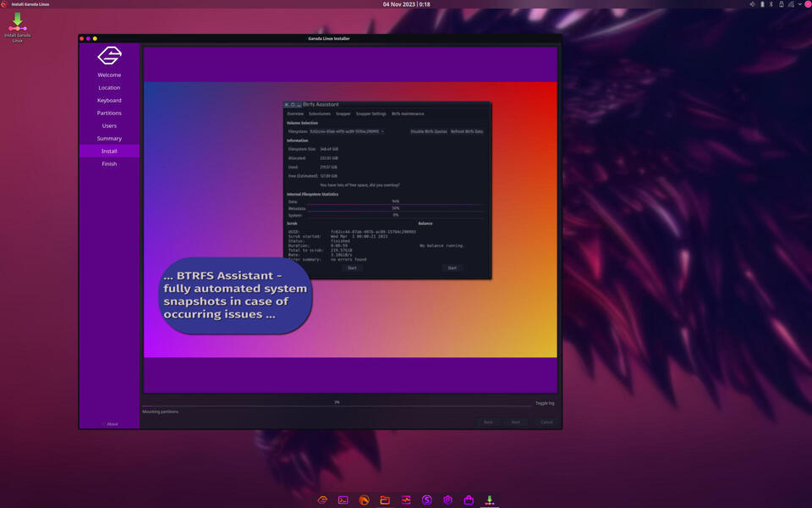The image size is (812, 508).
Task: Select the Location step in sidebar
Action: (109, 87)
